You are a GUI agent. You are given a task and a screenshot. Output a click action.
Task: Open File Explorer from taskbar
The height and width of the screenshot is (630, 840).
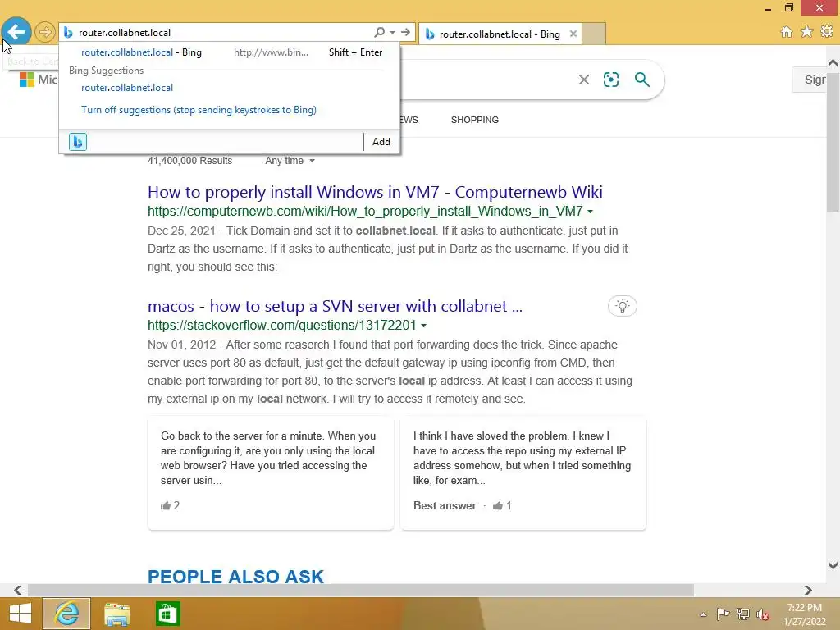click(x=116, y=614)
